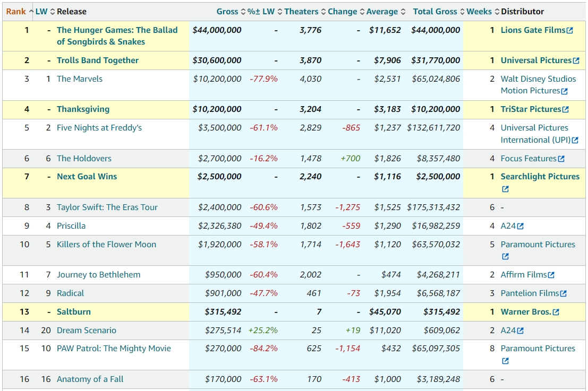Screen dimensions: 588x391
Task: Click external link icon next to Universal Pictures
Action: 576,61
